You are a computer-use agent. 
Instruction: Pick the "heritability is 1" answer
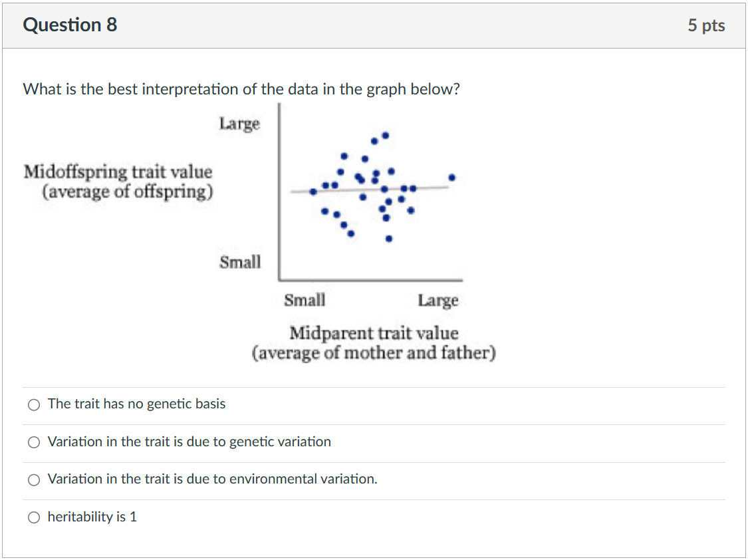93,516
